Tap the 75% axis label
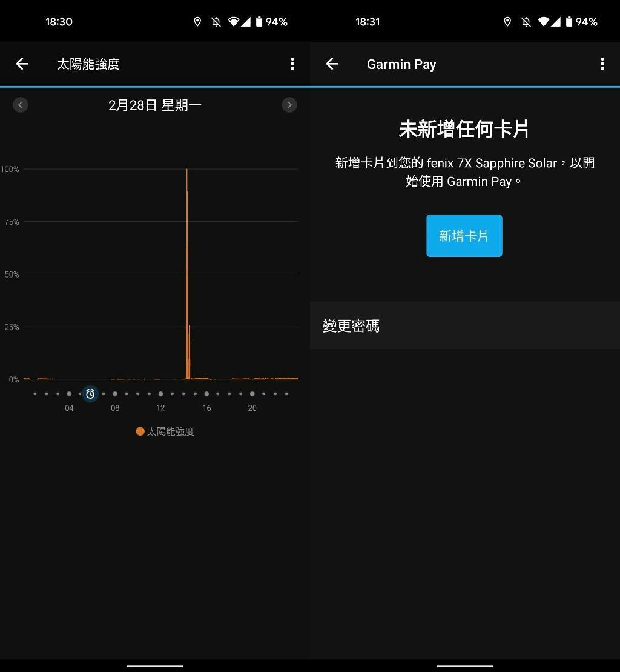The height and width of the screenshot is (672, 620). (x=12, y=222)
